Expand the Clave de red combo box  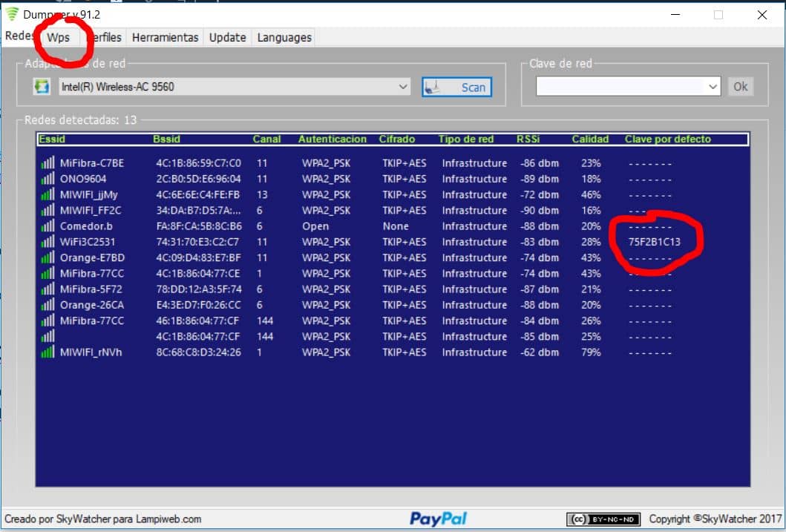(713, 87)
